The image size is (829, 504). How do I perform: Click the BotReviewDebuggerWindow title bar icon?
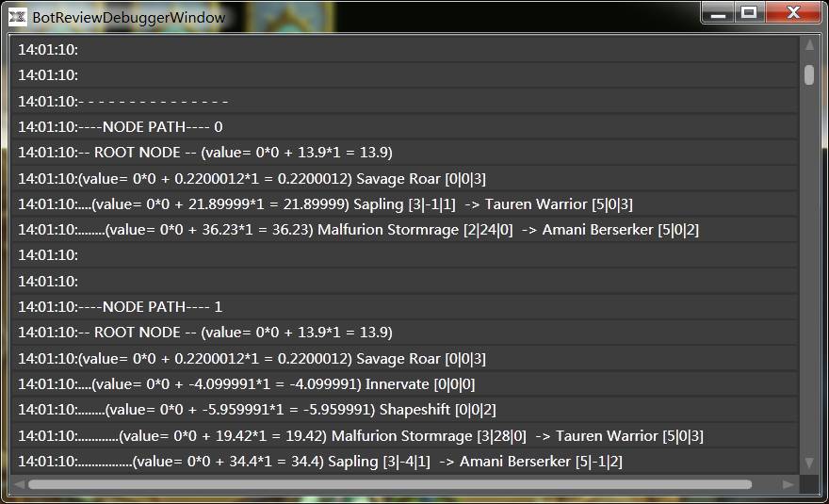coord(18,17)
